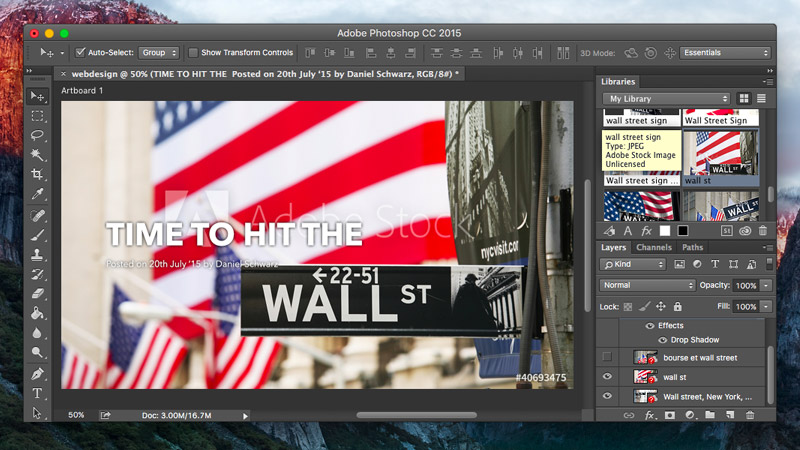This screenshot has height=450, width=800.
Task: Search Adobe Stock from Libraries panel
Action: pyautogui.click(x=727, y=231)
